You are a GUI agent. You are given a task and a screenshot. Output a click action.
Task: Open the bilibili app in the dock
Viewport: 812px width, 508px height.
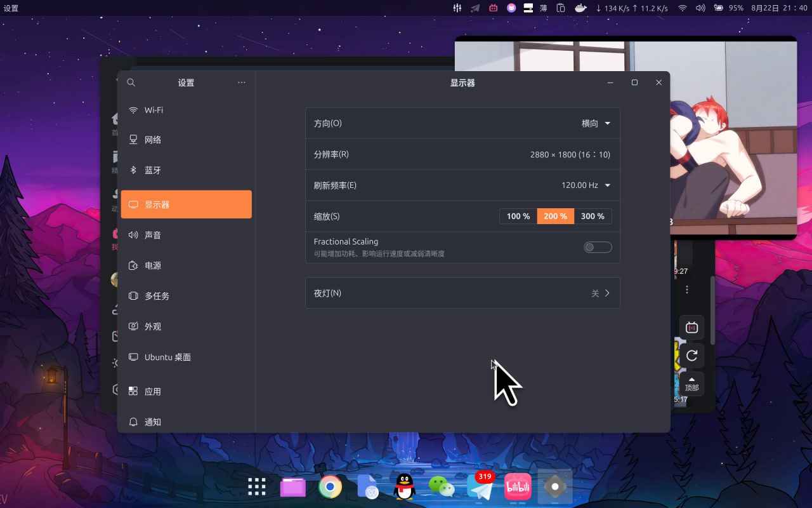(x=518, y=487)
